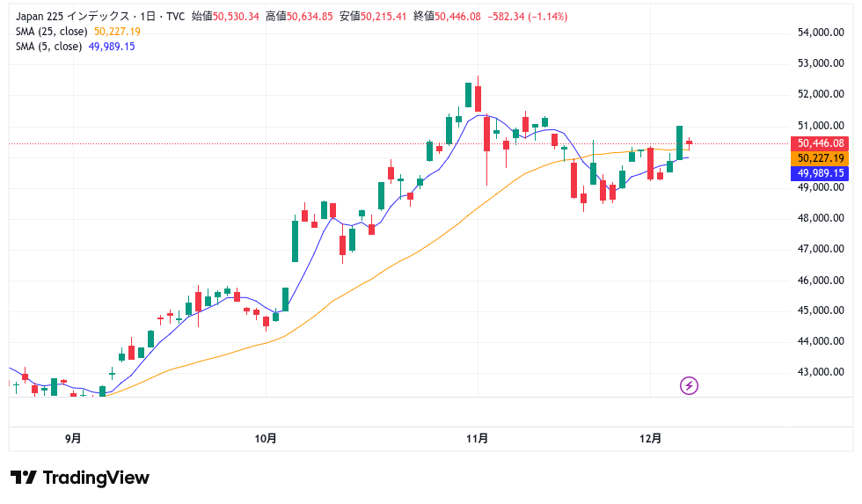This screenshot has width=862, height=504.
Task: Click the orange 50,227.19 price axis label
Action: 820,158
